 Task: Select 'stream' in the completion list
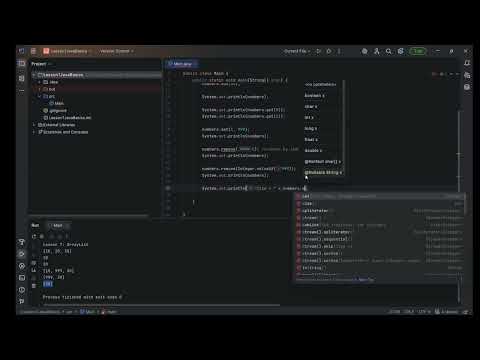click(x=380, y=218)
